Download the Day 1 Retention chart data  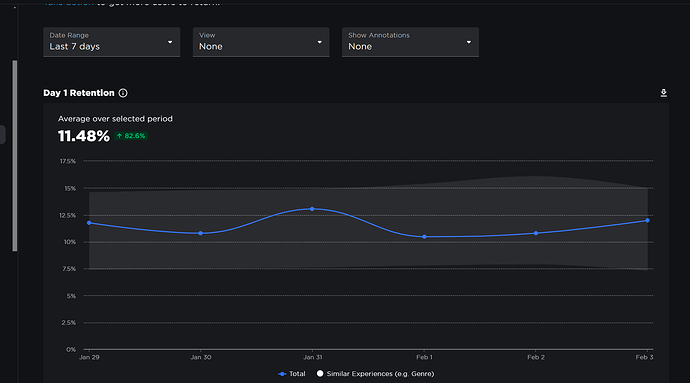664,93
